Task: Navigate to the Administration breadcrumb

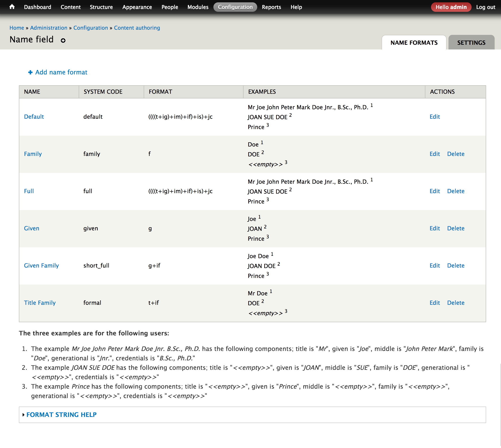Action: [49, 28]
